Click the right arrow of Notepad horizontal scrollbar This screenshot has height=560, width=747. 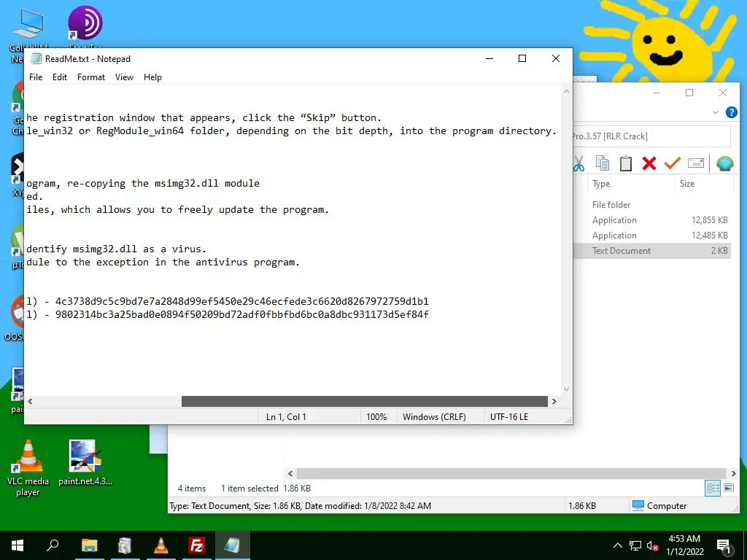click(554, 402)
